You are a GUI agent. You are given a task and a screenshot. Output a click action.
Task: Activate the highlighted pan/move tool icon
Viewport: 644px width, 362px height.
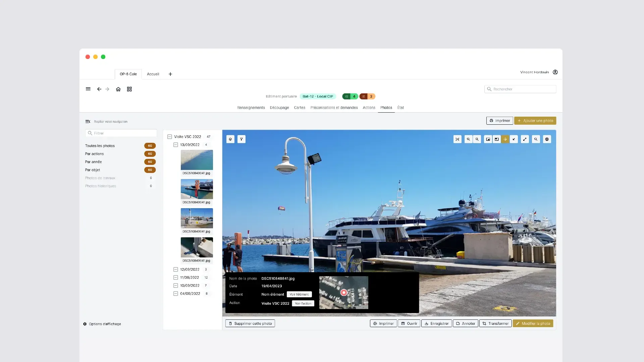(505, 139)
